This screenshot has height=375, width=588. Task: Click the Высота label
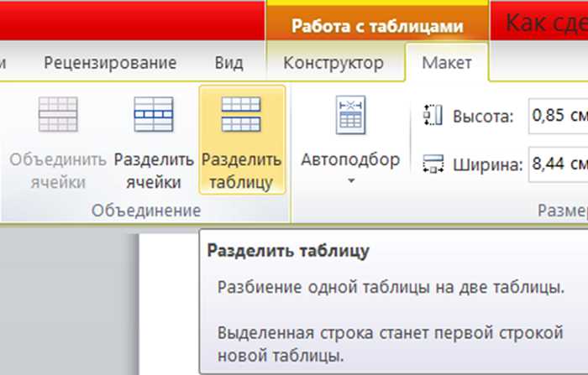coord(483,116)
